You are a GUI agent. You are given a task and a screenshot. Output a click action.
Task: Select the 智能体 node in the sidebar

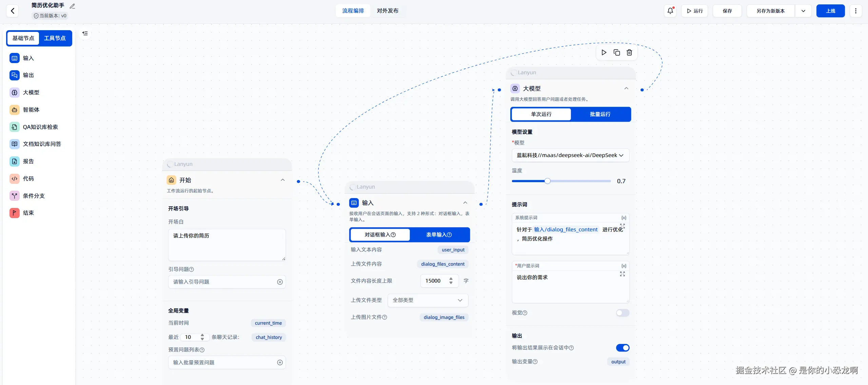tap(31, 110)
